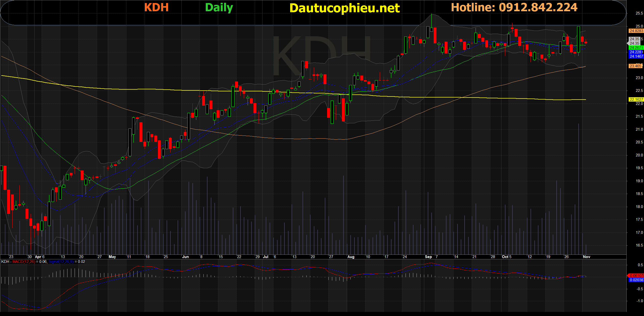
Task: Click the KDH ticker symbol title
Action: 156,7
